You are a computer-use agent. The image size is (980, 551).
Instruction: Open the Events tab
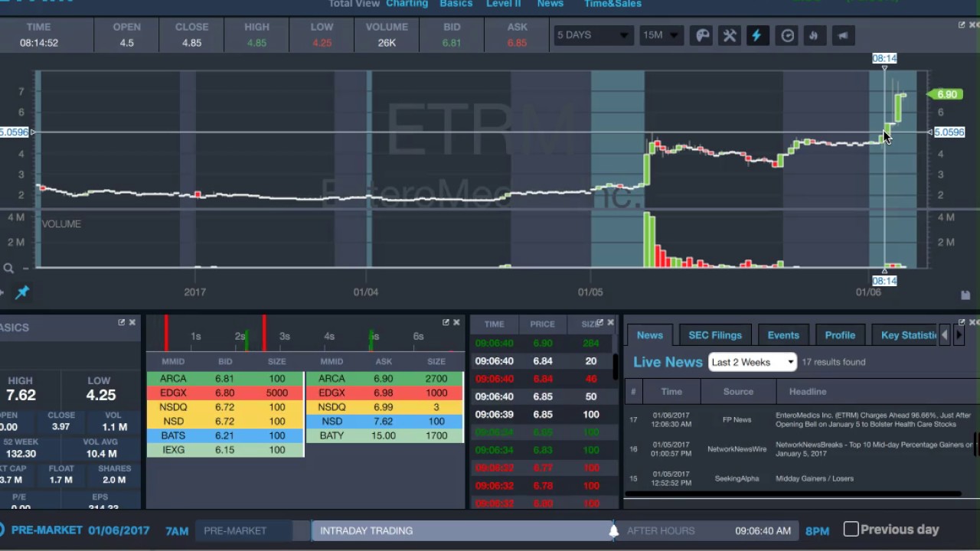point(783,335)
